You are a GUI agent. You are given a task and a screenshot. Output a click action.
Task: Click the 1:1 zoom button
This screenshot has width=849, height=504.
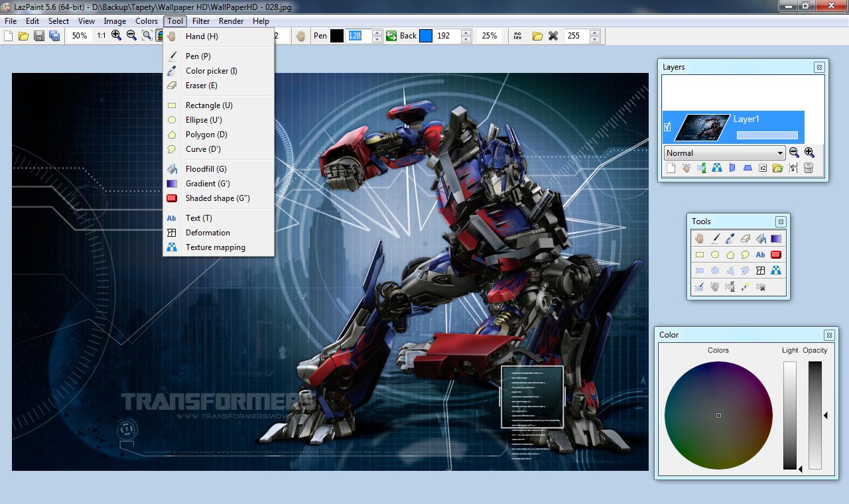tap(101, 36)
